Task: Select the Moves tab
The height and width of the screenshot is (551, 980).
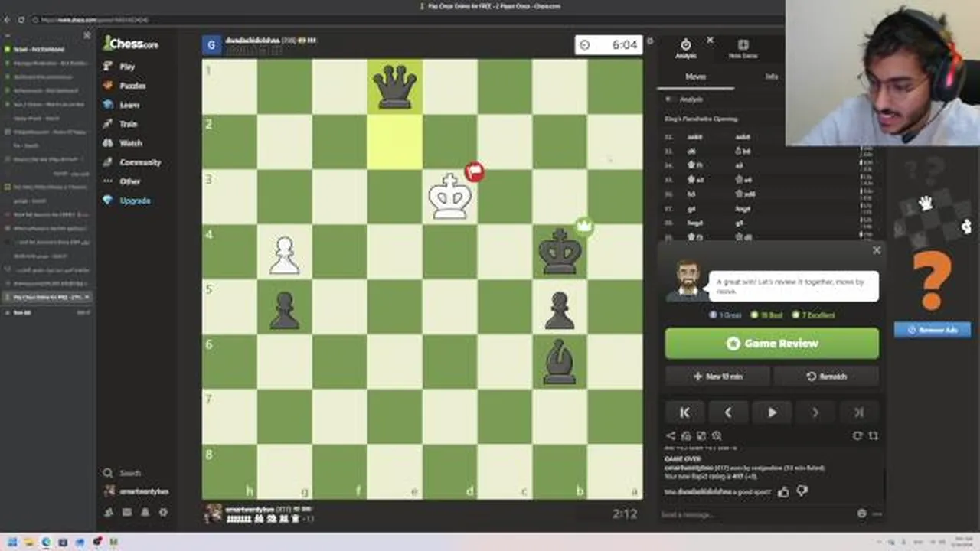Action: [x=696, y=77]
